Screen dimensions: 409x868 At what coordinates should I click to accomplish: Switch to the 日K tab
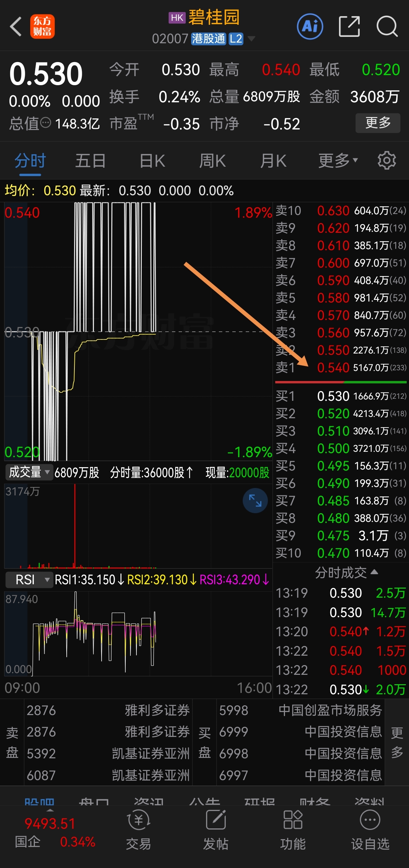pyautogui.click(x=152, y=161)
